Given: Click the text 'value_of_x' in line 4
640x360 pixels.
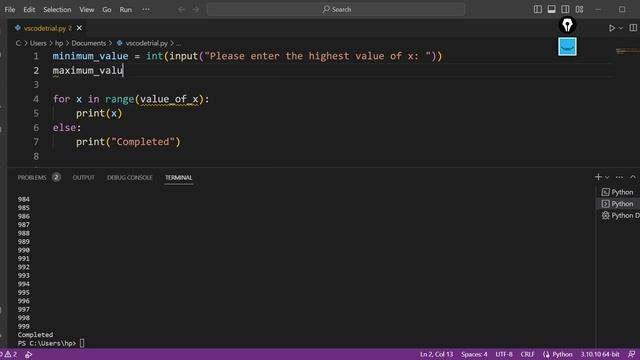Looking at the screenshot, I should [169, 99].
